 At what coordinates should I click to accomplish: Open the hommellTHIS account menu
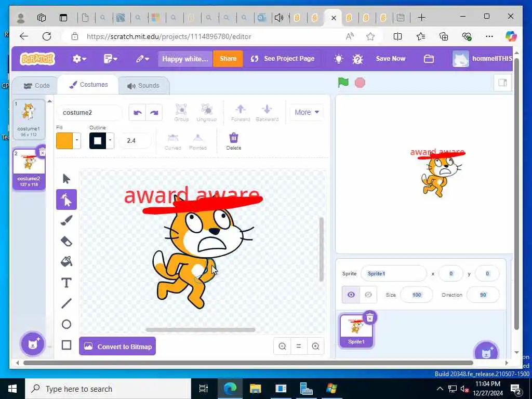pos(483,59)
